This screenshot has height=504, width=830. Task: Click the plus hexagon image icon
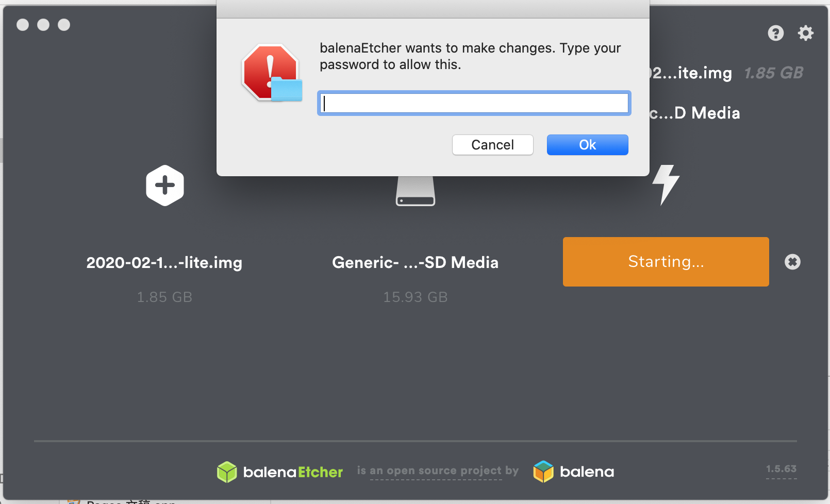tap(165, 186)
